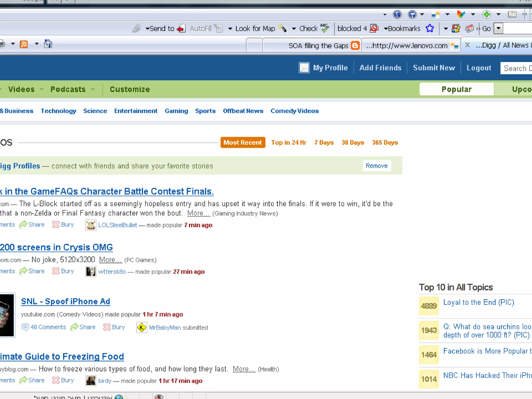Select the Popular tab
This screenshot has height=399, width=532.
456,89
